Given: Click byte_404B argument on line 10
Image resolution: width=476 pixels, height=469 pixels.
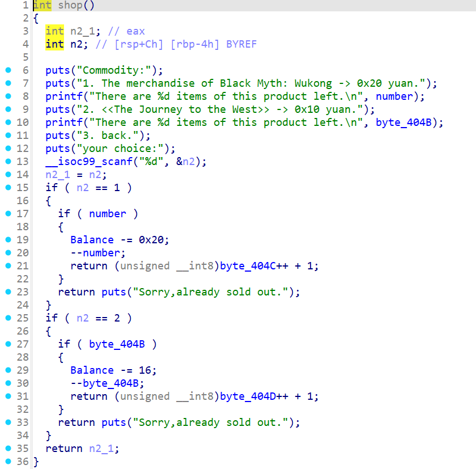Looking at the screenshot, I should pos(403,122).
